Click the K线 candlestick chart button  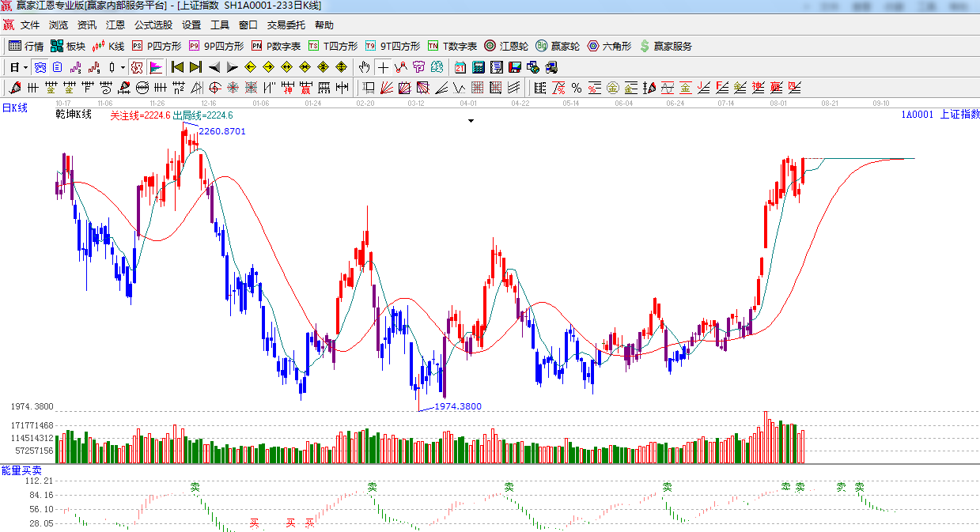(x=109, y=47)
